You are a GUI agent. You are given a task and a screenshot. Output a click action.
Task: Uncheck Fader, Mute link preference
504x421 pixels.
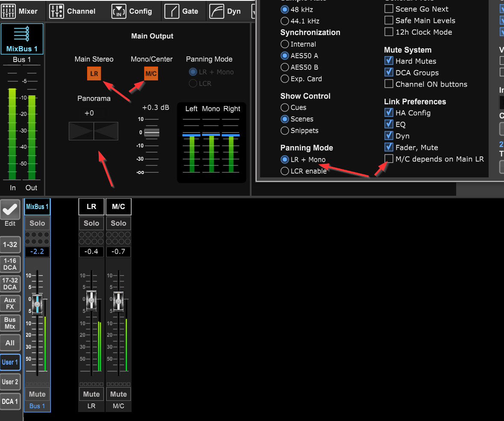tap(389, 147)
